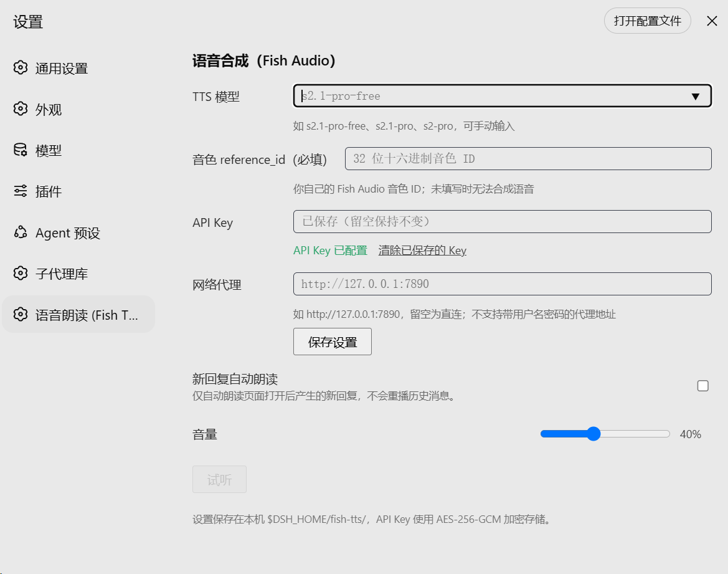The image size is (728, 574).
Task: Click the 保存设置 button
Action: (x=333, y=342)
